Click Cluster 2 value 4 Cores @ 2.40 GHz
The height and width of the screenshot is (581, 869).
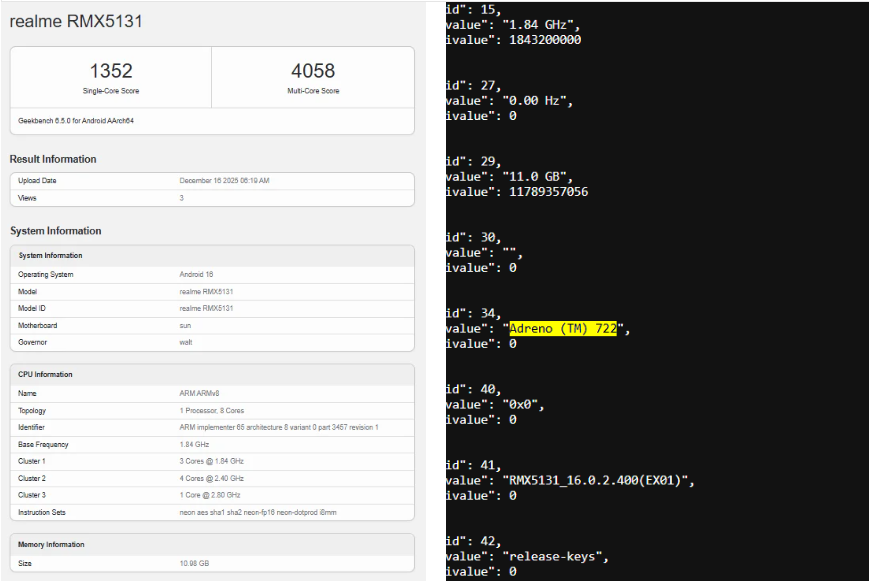tap(211, 478)
